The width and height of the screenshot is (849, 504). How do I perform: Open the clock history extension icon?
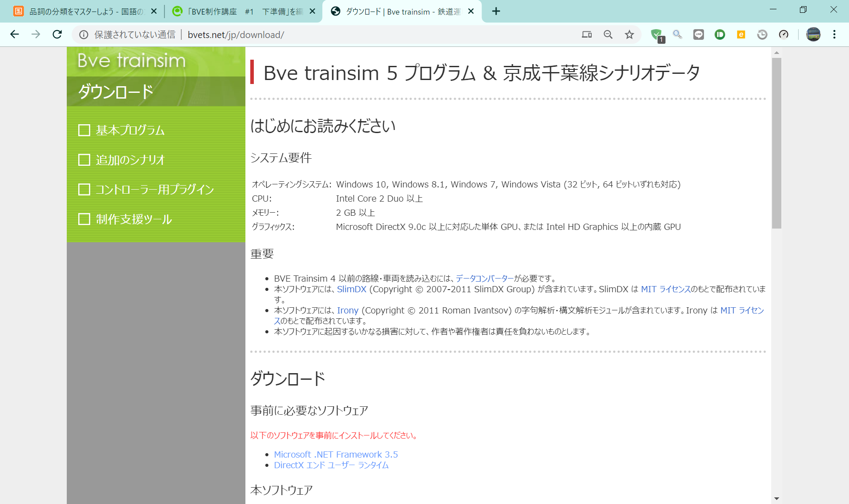(762, 34)
